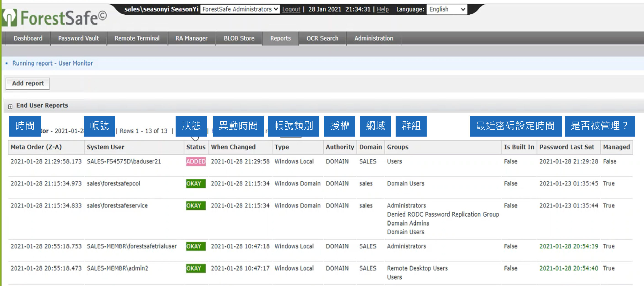This screenshot has width=644, height=286.
Task: Open the BLOB Store tab
Action: (239, 38)
